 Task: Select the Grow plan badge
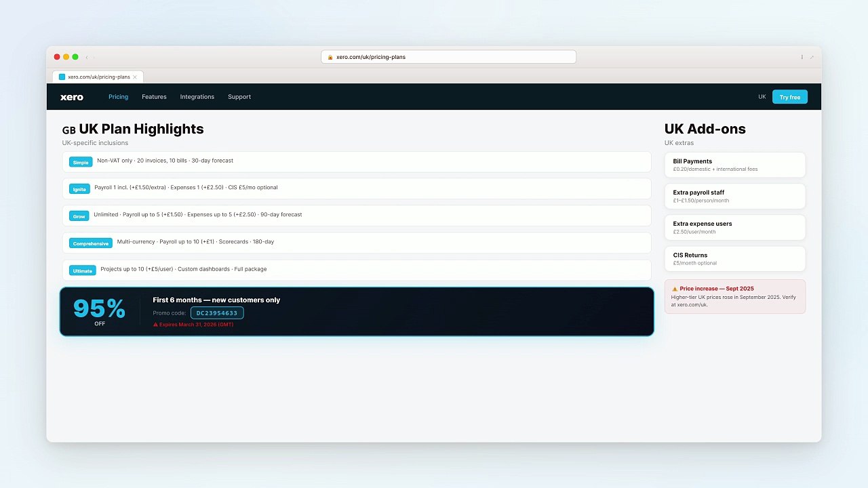tap(79, 216)
